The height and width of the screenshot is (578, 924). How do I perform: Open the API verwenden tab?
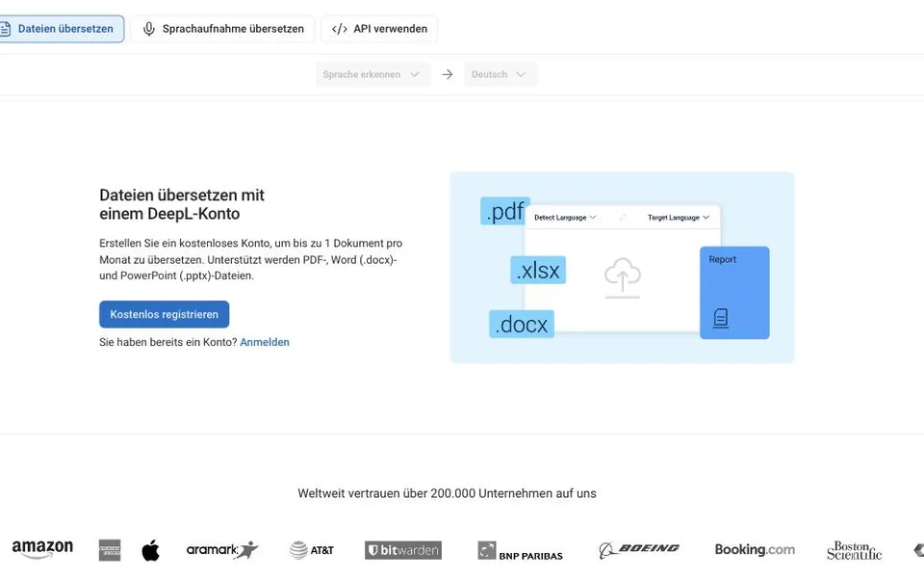379,29
